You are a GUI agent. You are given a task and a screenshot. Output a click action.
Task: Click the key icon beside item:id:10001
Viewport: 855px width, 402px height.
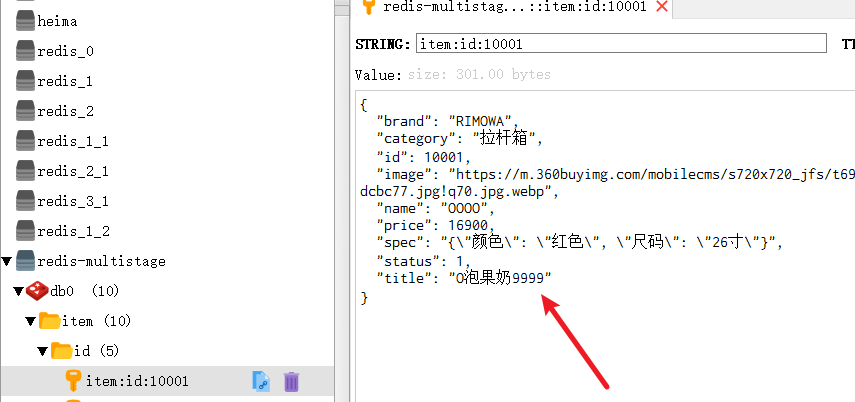pyautogui.click(x=73, y=381)
